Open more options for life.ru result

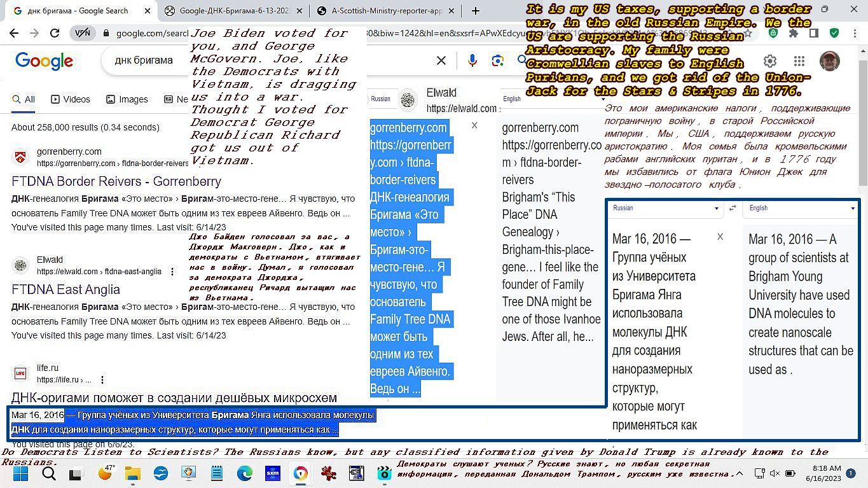tap(102, 380)
